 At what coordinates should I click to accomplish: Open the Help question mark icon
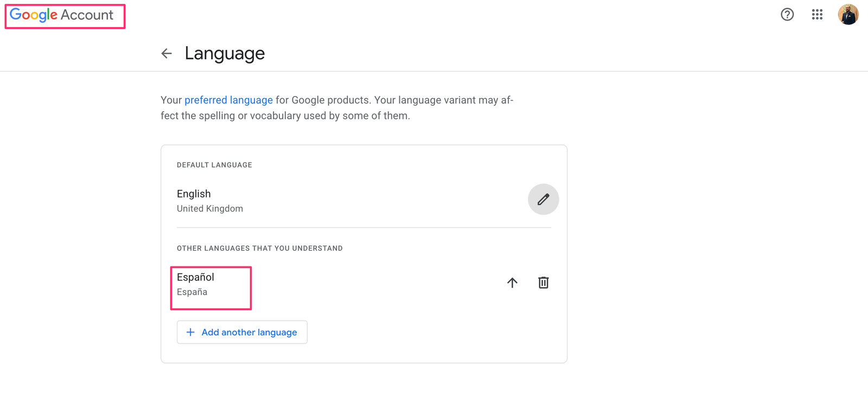pos(787,15)
